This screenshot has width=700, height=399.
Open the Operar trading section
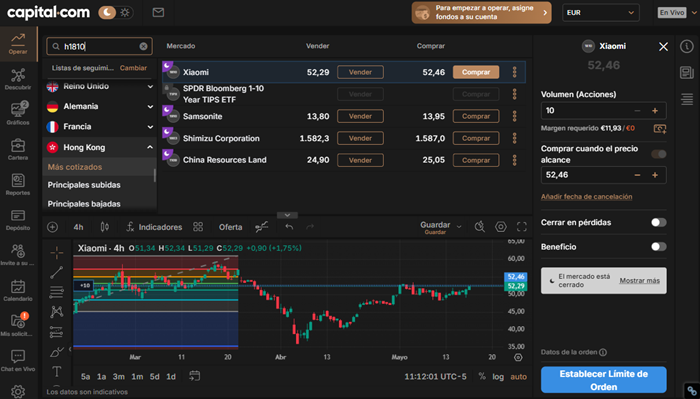tap(18, 44)
